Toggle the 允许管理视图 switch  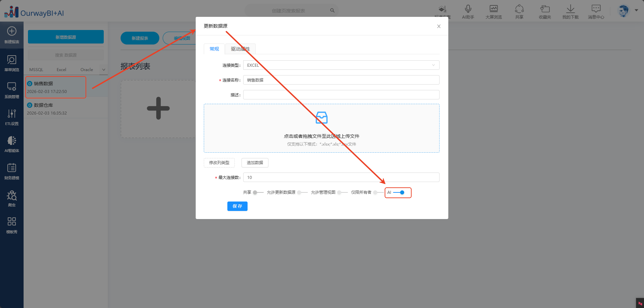(342, 192)
